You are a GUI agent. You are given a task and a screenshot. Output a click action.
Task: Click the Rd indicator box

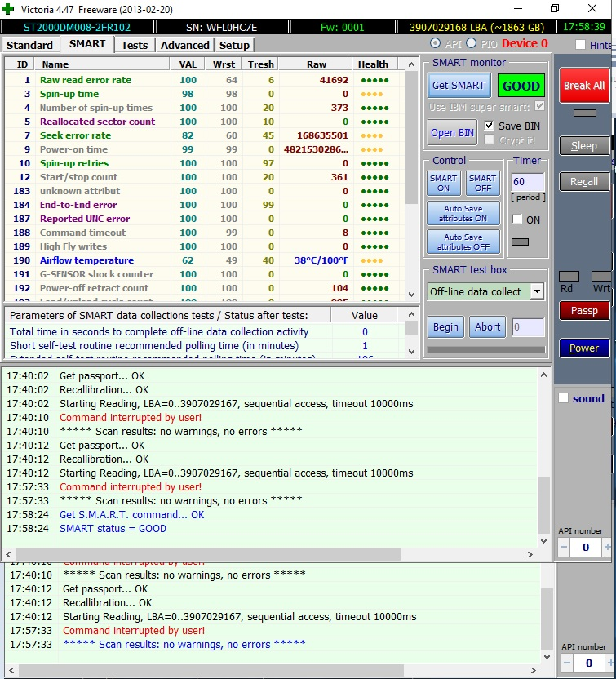569,277
